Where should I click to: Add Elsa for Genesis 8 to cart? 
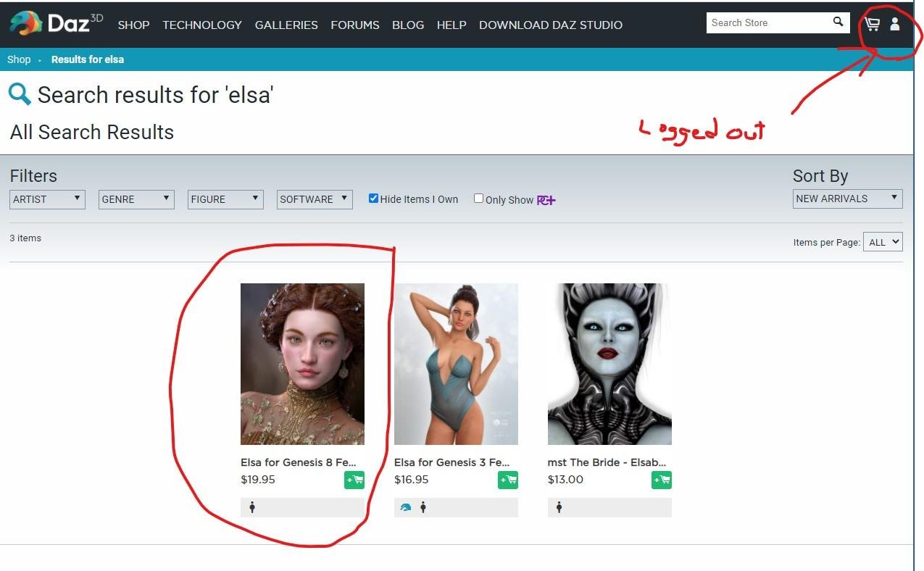pyautogui.click(x=354, y=480)
